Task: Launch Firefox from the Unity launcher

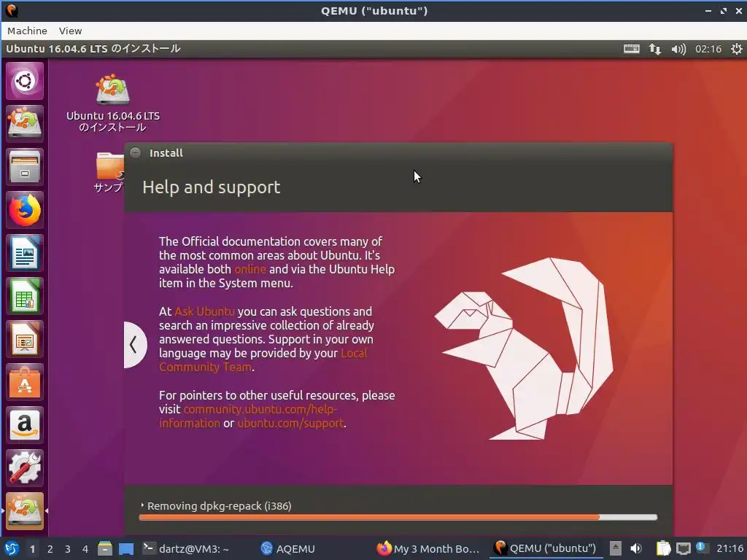Action: point(25,210)
